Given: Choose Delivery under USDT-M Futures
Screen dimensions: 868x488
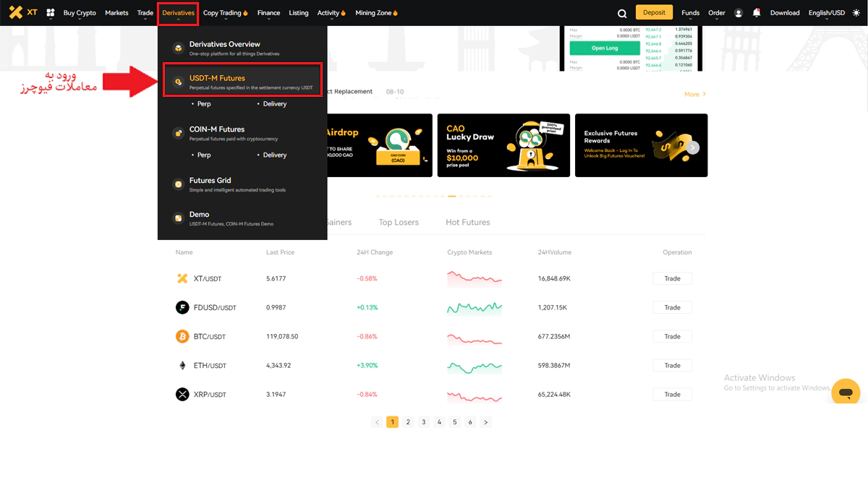Looking at the screenshot, I should click(275, 104).
